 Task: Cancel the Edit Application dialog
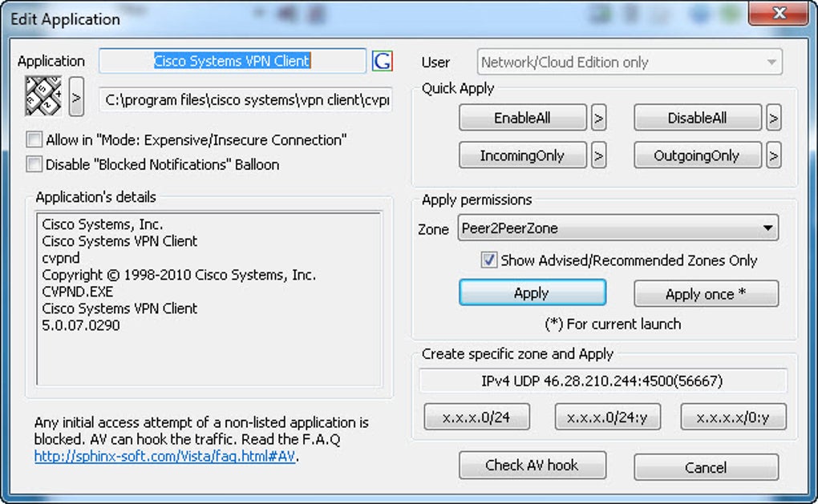[706, 467]
